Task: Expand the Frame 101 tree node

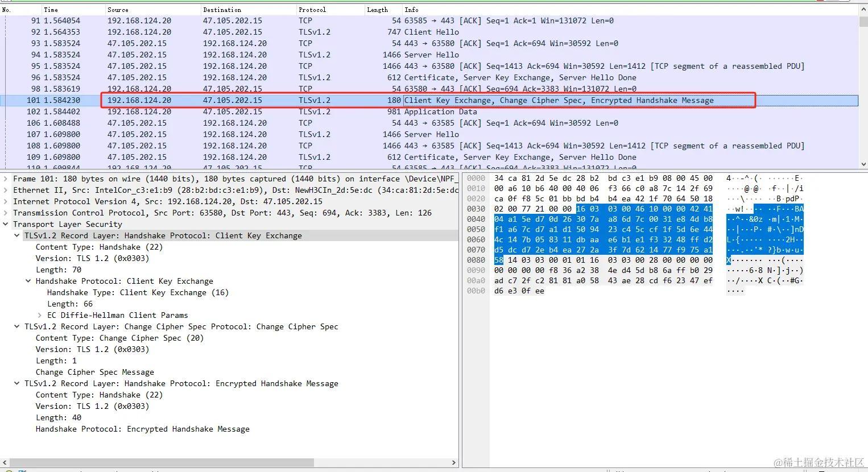Action: tap(6, 179)
